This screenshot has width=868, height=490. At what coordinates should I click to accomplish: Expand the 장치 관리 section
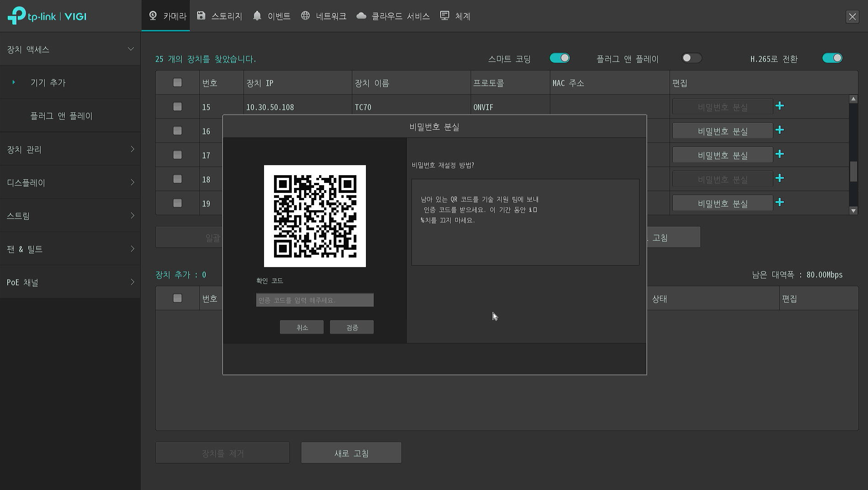point(70,149)
